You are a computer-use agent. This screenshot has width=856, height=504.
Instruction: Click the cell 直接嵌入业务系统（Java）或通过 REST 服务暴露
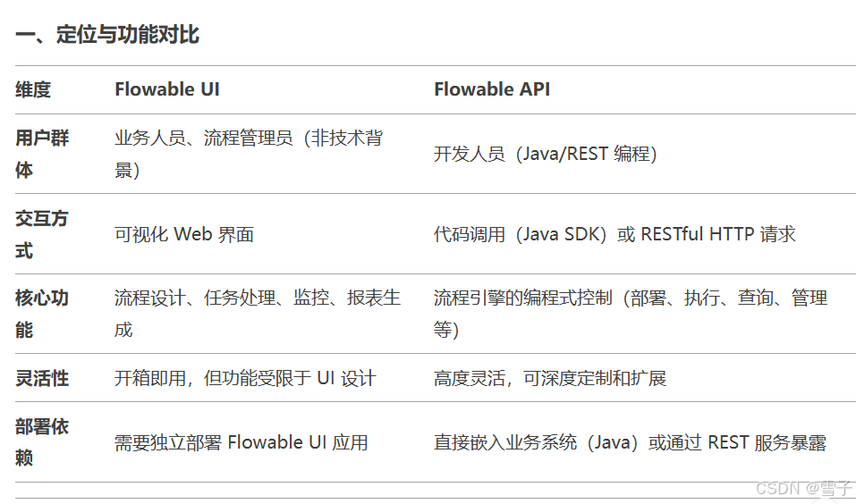coord(631,442)
